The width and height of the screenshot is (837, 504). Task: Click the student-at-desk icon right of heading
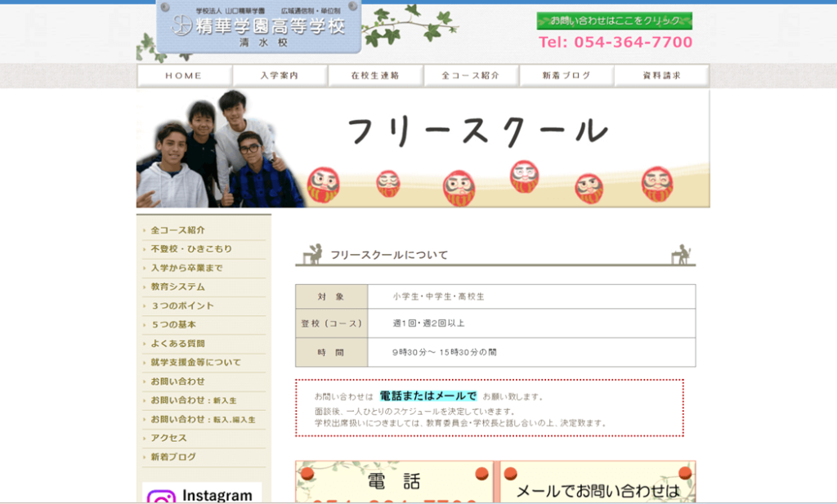tap(681, 254)
